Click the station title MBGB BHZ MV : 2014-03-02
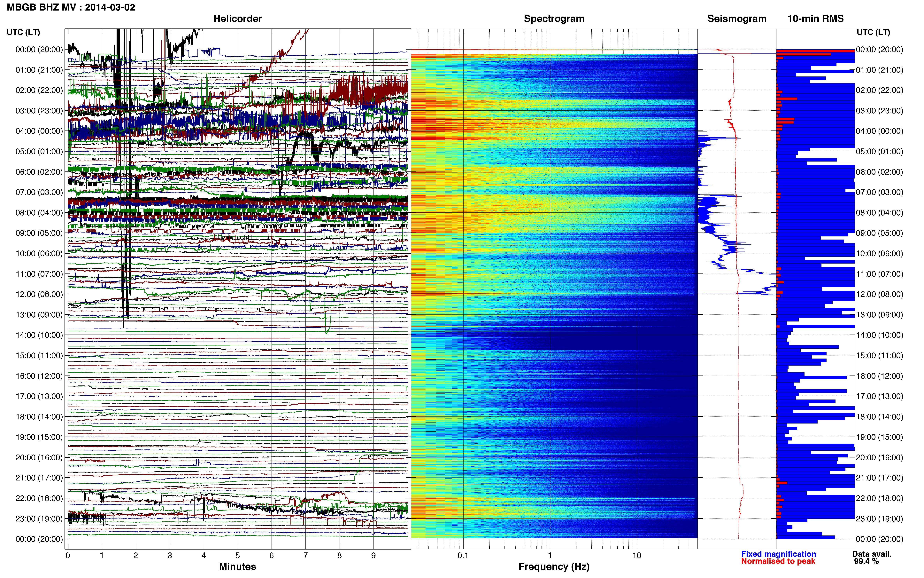The image size is (924, 578). 71,7
